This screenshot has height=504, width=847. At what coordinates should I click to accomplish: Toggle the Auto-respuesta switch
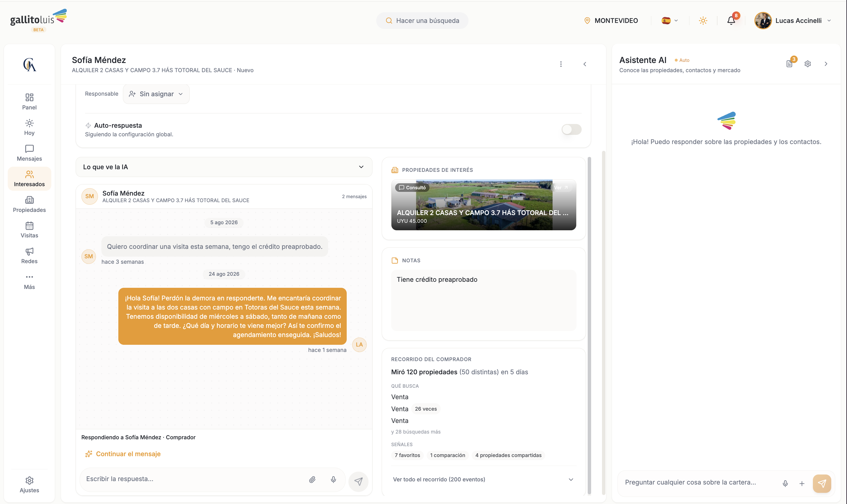click(x=571, y=129)
